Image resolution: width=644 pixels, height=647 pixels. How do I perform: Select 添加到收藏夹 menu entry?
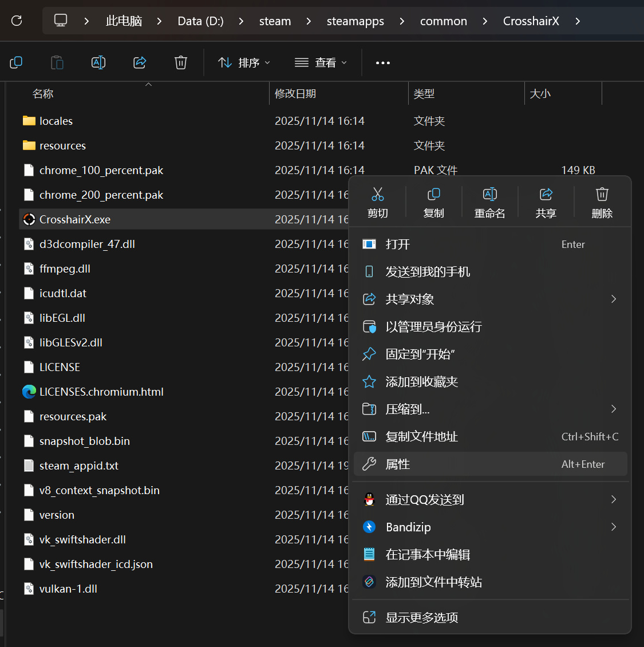click(490, 382)
